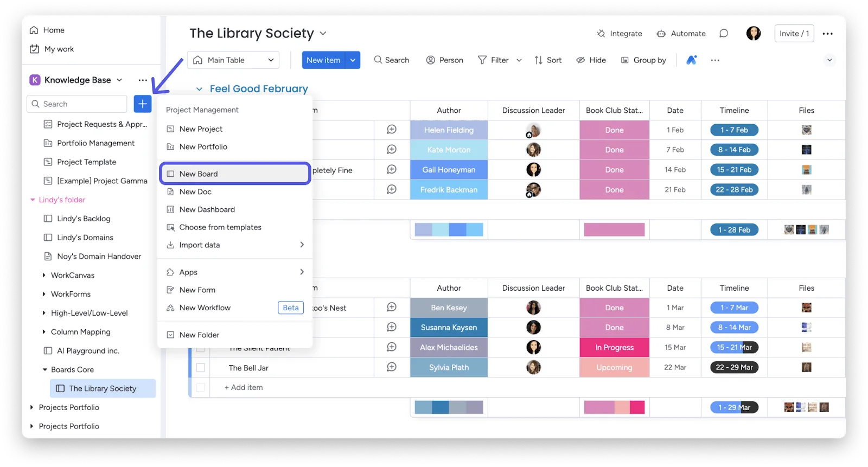Click the Hide columns eye tool
Viewport: 868px width, 467px height.
click(591, 60)
